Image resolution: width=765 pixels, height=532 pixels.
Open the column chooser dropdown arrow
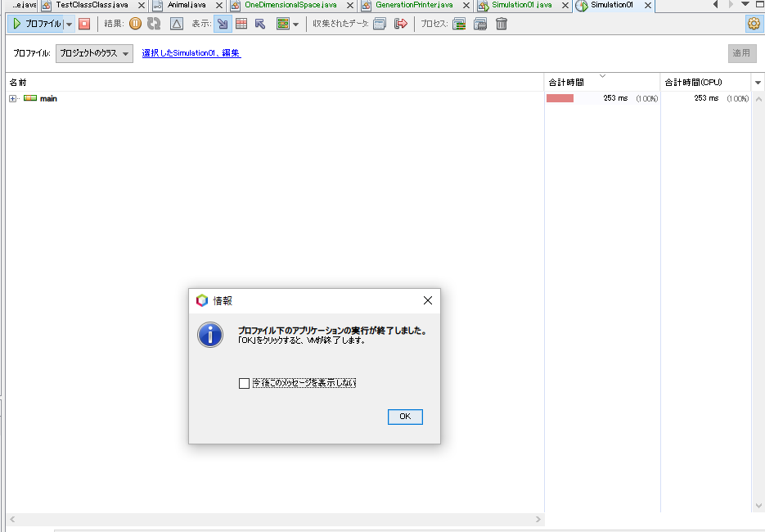758,83
